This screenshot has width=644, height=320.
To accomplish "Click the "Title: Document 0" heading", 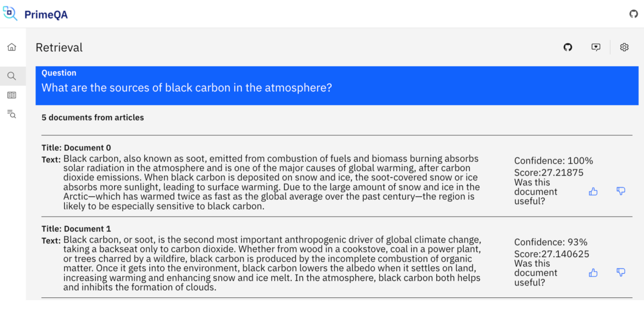I will point(76,148).
